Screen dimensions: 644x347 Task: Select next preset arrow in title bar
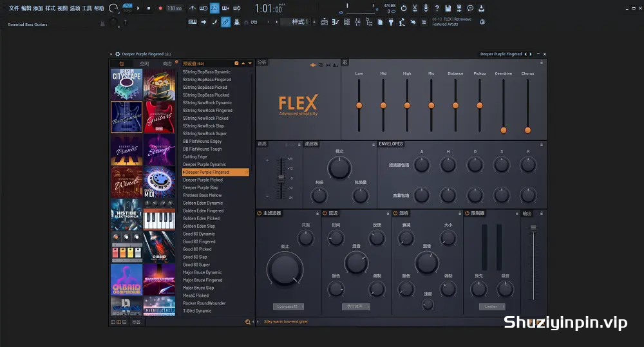(x=531, y=54)
